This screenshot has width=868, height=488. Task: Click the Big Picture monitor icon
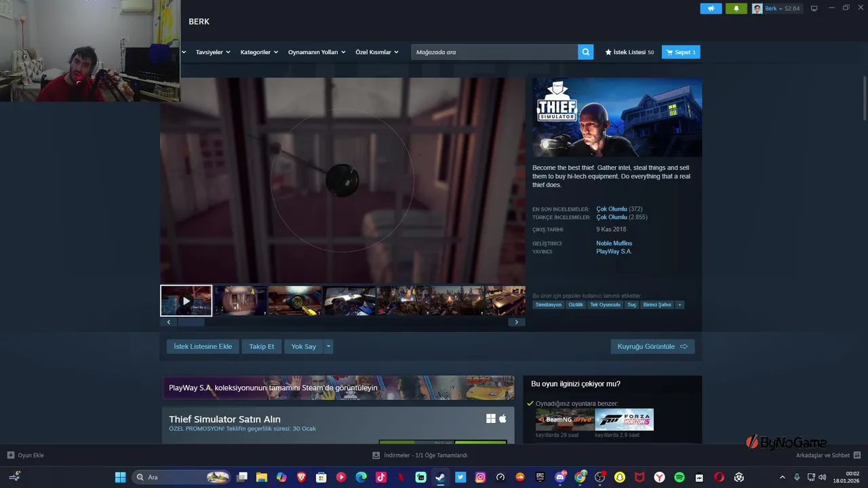tap(814, 8)
